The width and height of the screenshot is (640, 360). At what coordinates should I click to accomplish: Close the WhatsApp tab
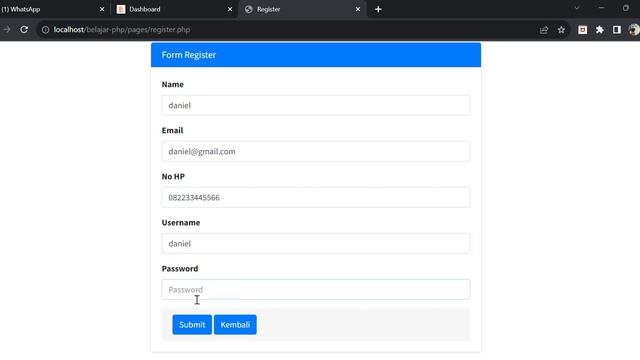click(102, 9)
